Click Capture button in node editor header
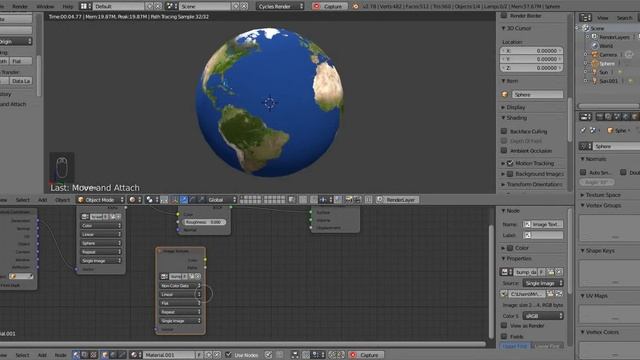The width and height of the screenshot is (640, 360). (366, 355)
